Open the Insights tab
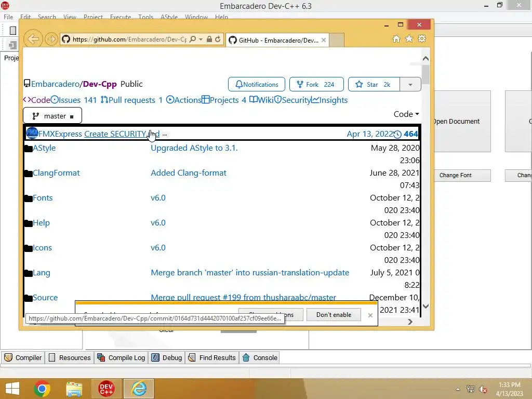532x399 pixels. pyautogui.click(x=329, y=100)
